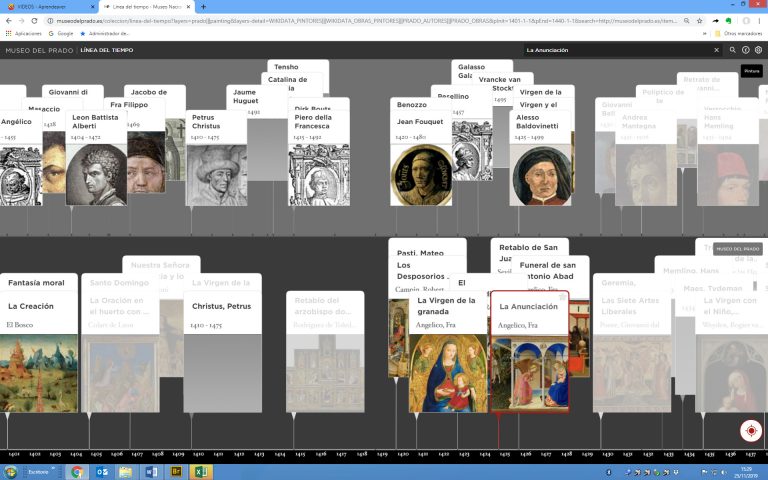
Task: Click the year 1410 on timeline axis
Action: click(198, 454)
